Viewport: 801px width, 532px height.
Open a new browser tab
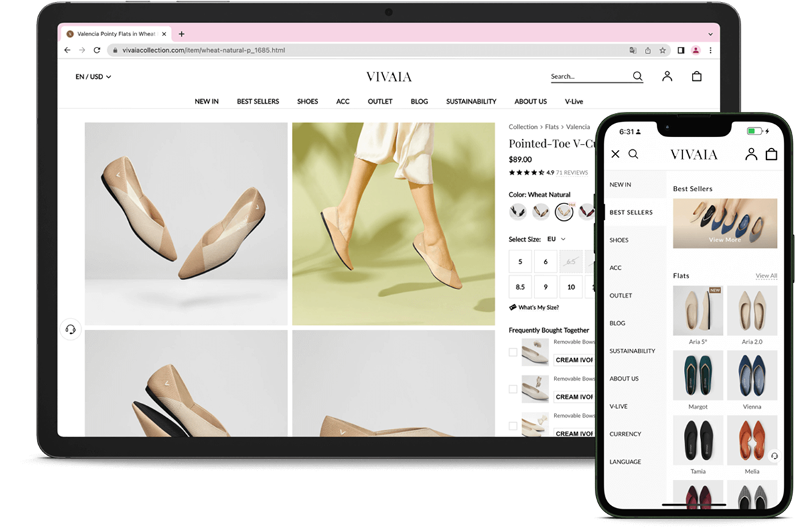tap(181, 34)
